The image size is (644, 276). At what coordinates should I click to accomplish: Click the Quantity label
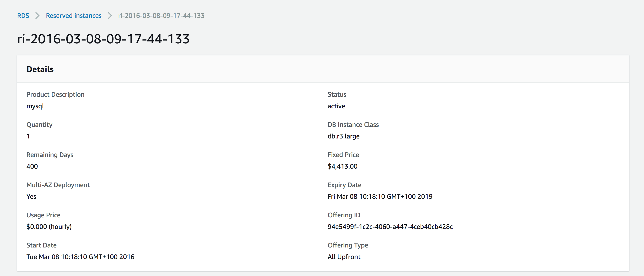pos(39,125)
